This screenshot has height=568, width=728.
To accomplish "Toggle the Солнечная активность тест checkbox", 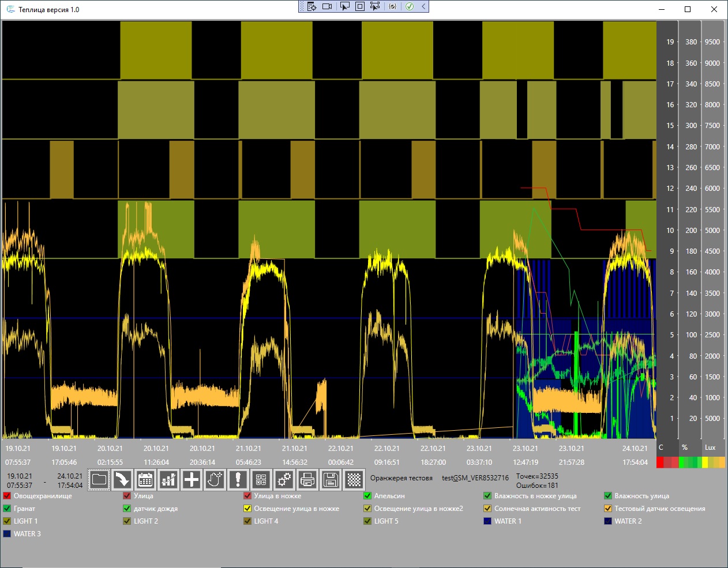I will tap(487, 509).
